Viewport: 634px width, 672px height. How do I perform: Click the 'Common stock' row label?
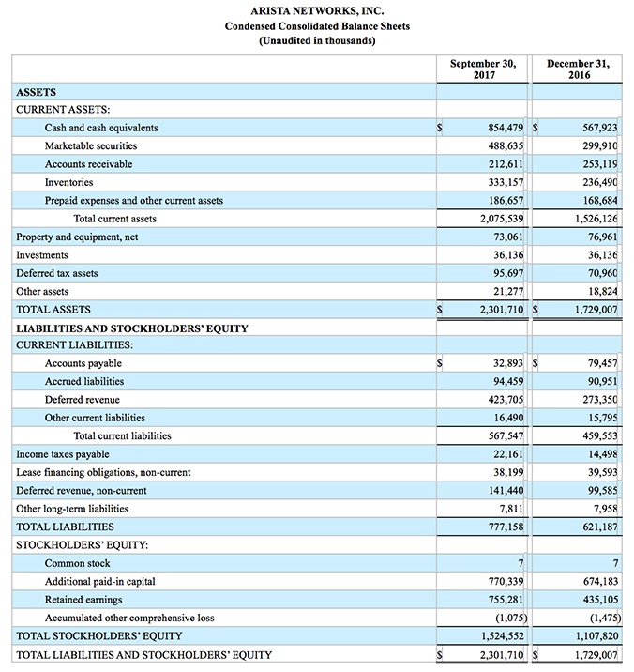(x=77, y=563)
